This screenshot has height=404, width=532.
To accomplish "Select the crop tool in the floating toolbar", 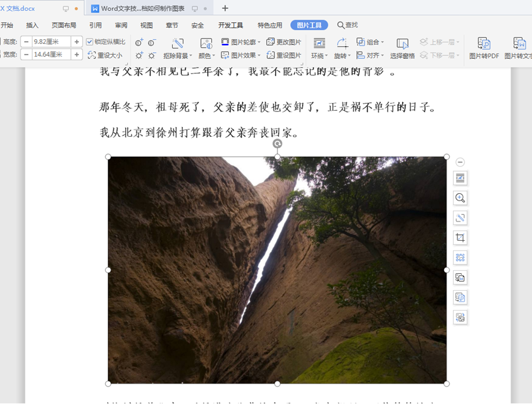I will pyautogui.click(x=460, y=237).
